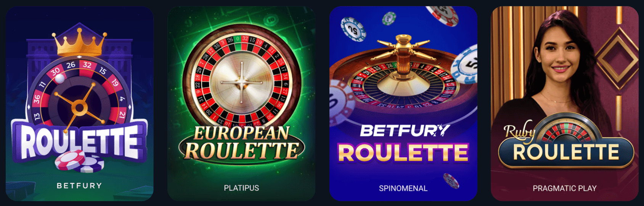
Task: Click the Ruby Roulette blue badge logo
Action: 565,144
